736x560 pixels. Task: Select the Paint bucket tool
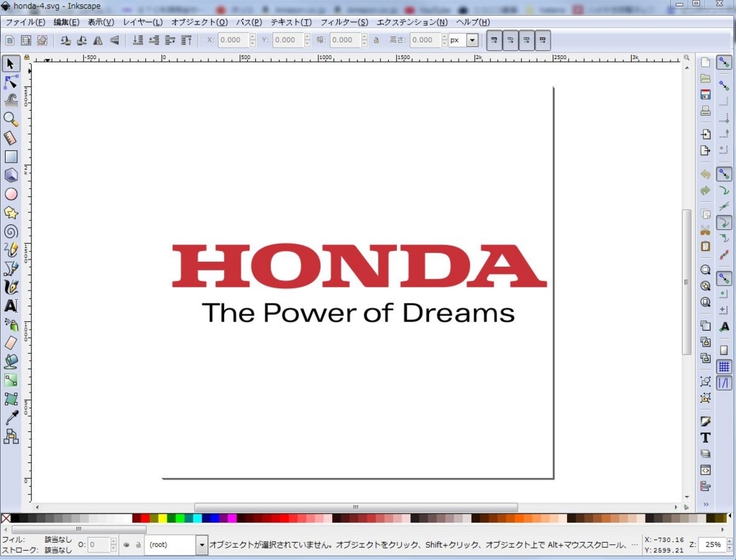[x=11, y=362]
